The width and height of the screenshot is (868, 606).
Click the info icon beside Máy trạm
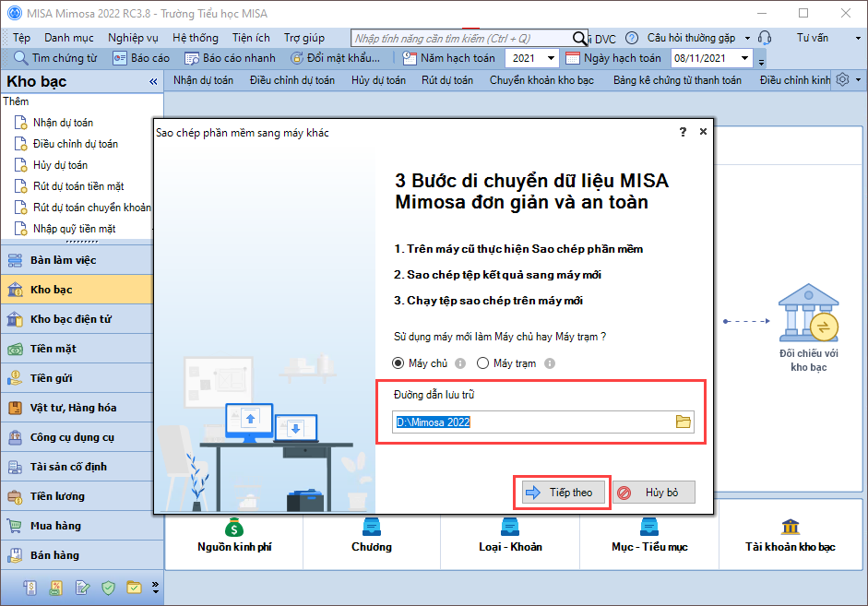(549, 363)
